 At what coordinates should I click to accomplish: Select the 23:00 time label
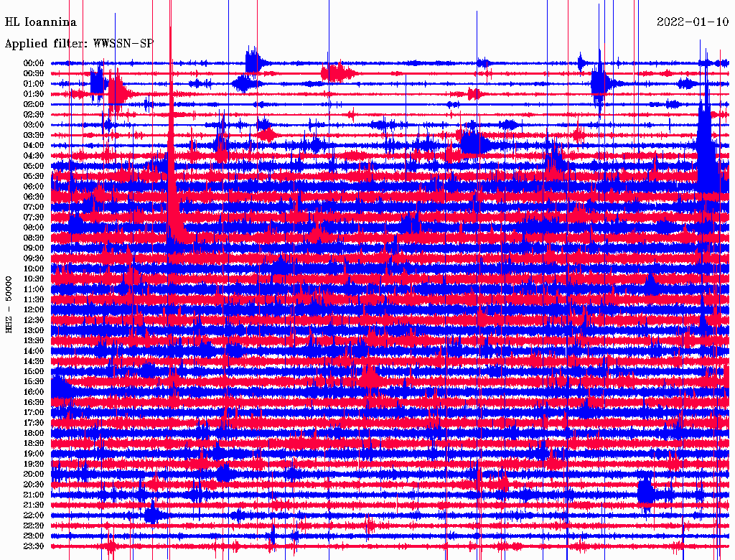point(34,536)
